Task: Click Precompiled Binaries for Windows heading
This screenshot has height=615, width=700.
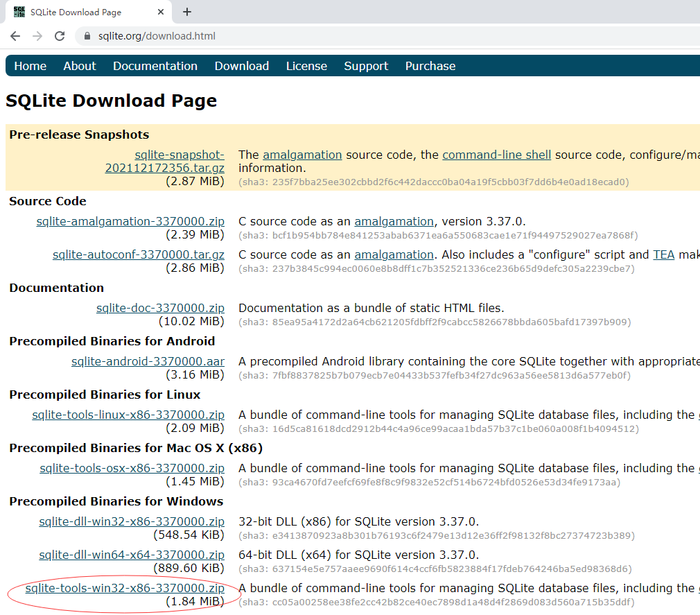Action: coord(116,501)
